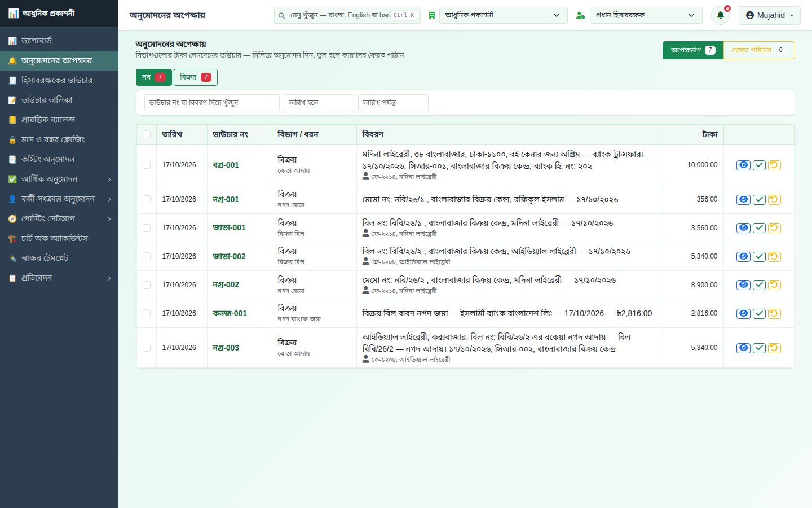Screen dimensions: 812x508
Task: Tick the checkbox beside voucher জাভা-001
Action: (x=147, y=228)
